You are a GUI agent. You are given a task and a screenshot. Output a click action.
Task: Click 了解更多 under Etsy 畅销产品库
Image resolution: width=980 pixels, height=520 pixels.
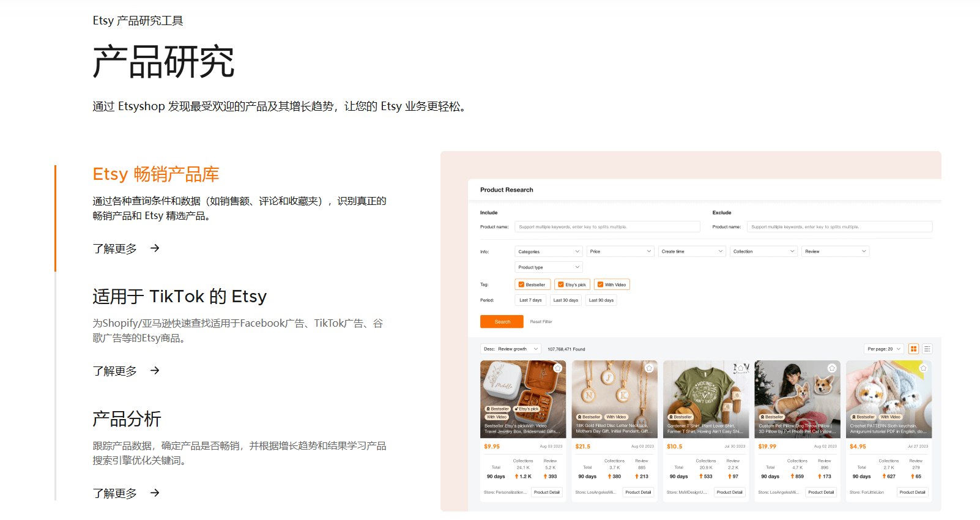(x=115, y=248)
